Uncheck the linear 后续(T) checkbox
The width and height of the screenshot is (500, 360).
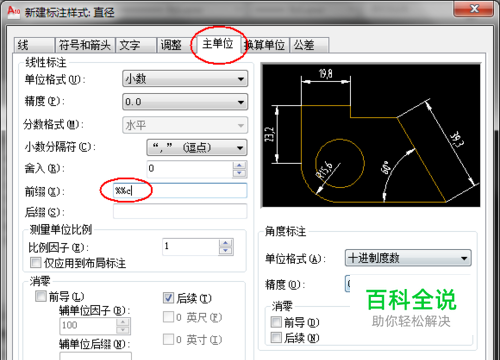tap(168, 298)
